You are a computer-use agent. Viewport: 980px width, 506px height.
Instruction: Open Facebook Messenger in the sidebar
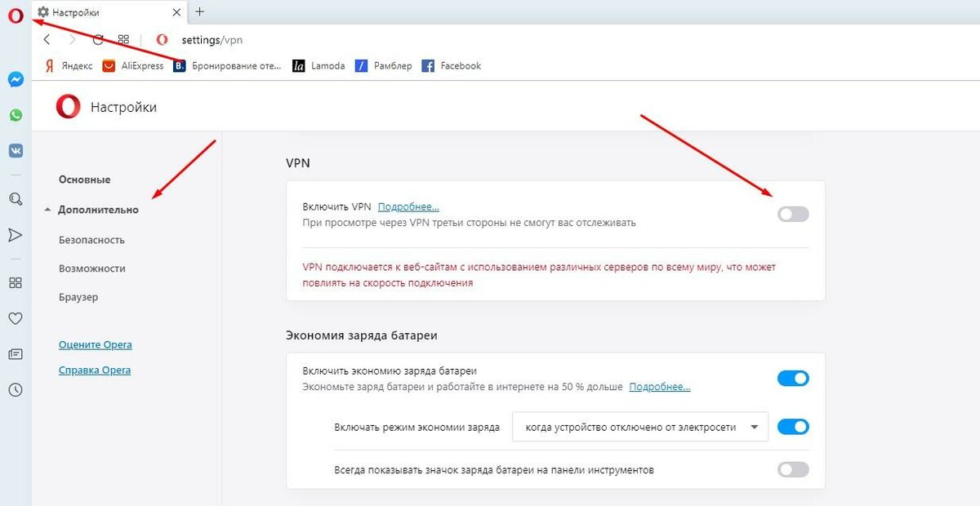16,80
